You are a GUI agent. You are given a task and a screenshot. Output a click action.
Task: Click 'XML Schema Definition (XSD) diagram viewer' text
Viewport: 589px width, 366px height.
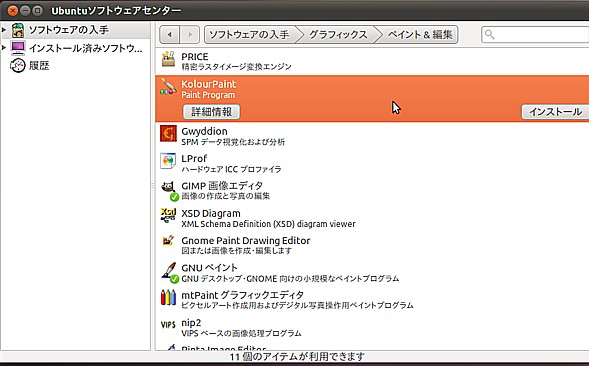click(x=268, y=224)
